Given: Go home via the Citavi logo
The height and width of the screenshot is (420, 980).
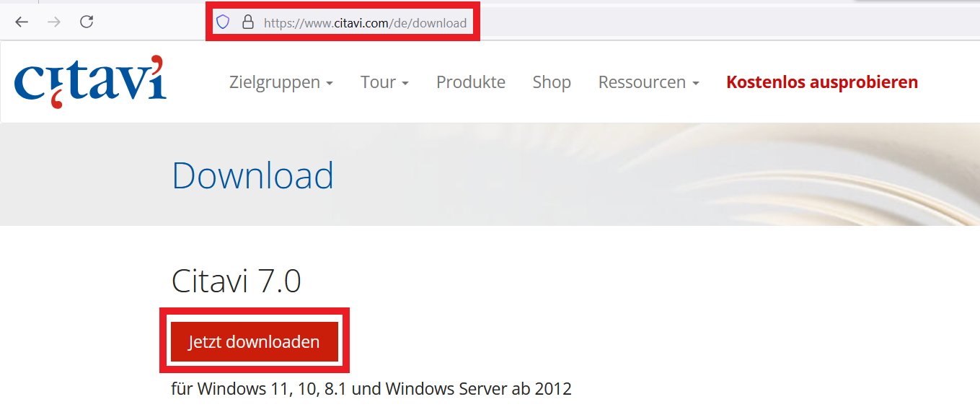Looking at the screenshot, I should [90, 82].
